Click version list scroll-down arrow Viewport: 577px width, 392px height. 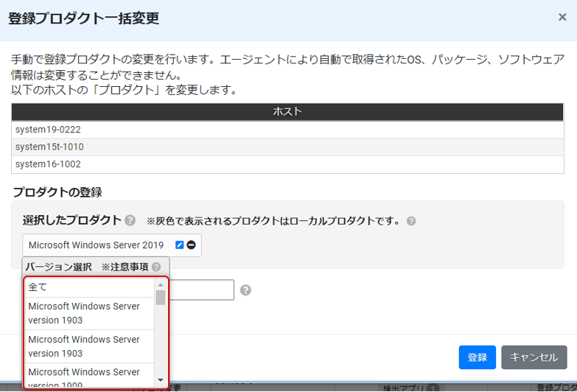pyautogui.click(x=161, y=380)
